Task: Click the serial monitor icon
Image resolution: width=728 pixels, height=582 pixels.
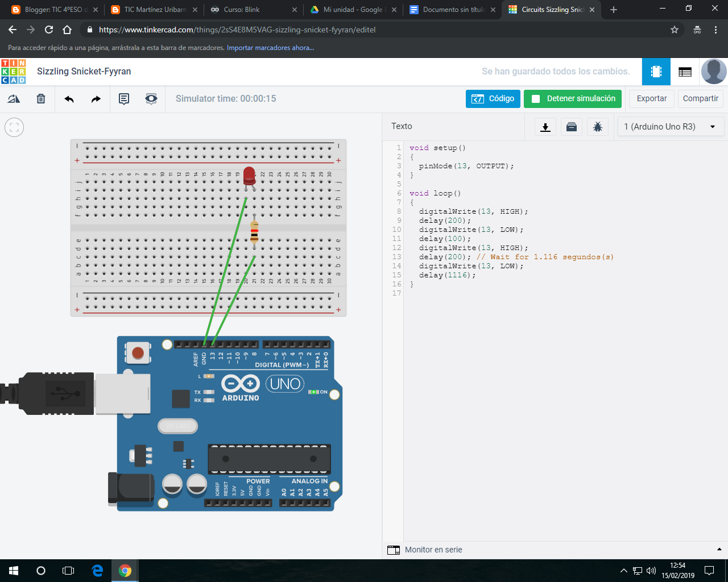Action: (394, 550)
